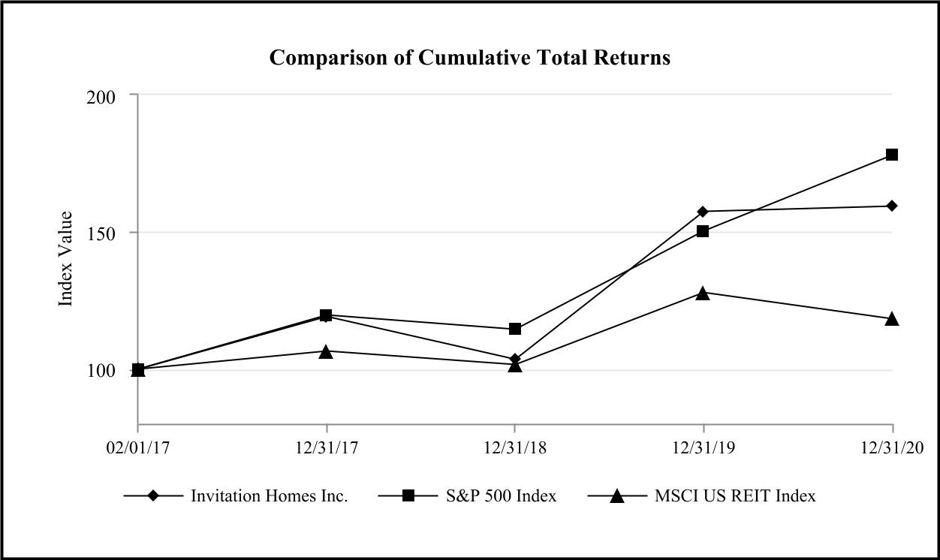The image size is (940, 560).
Task: Select the S&P 500 square marker at 12/31/19
Action: (703, 231)
